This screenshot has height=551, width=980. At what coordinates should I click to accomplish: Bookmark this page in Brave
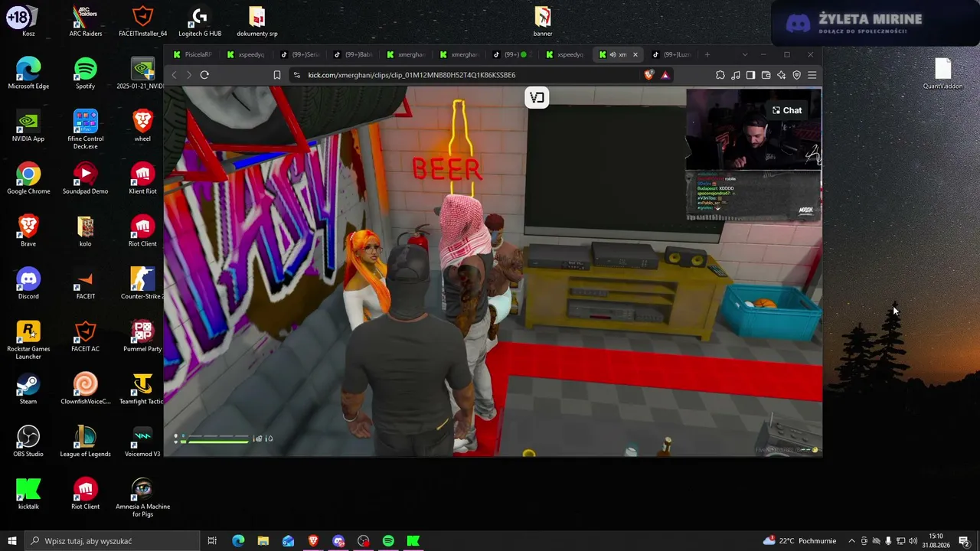point(277,75)
